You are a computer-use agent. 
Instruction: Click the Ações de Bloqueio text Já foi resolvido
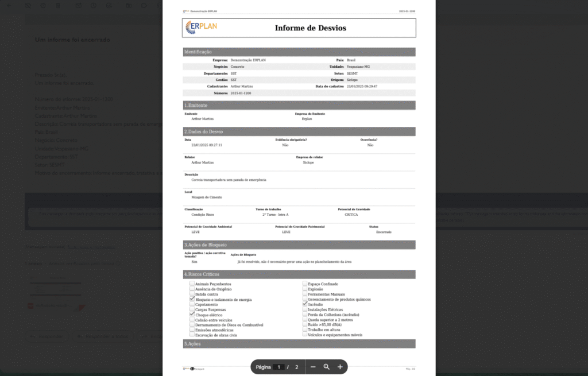point(295,262)
